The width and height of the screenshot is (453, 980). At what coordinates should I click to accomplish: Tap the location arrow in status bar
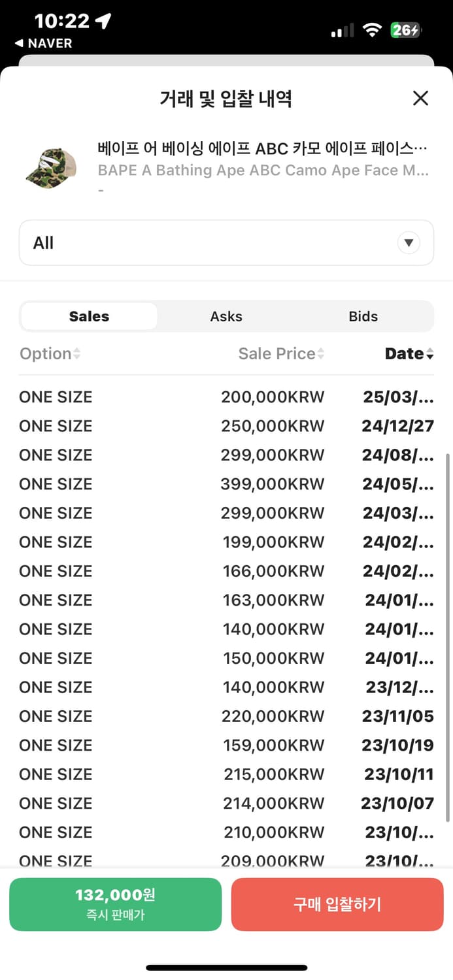point(103,22)
